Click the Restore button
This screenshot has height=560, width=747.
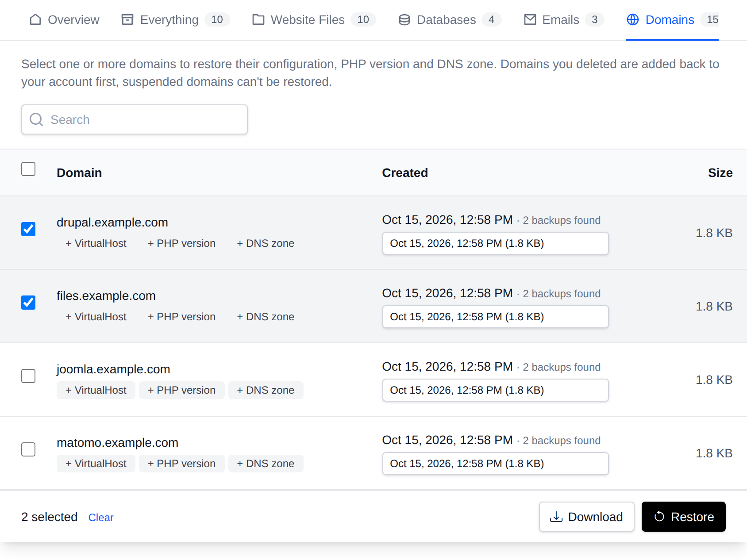click(684, 517)
